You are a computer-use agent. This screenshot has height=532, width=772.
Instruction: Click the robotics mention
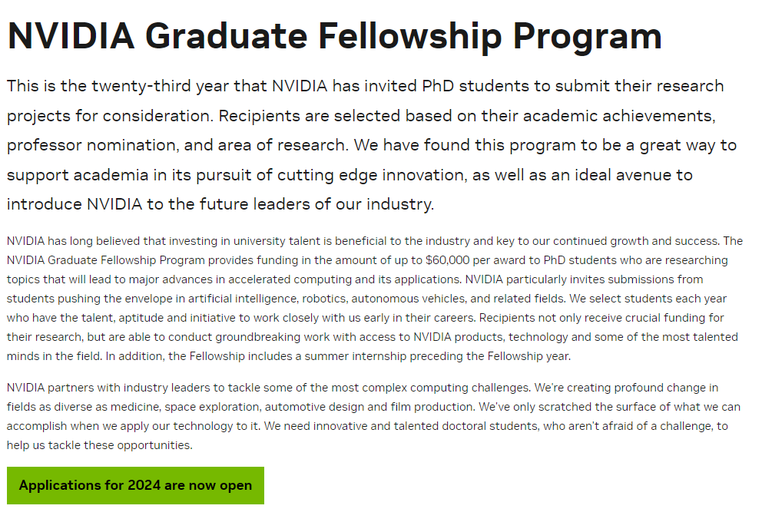coord(320,299)
